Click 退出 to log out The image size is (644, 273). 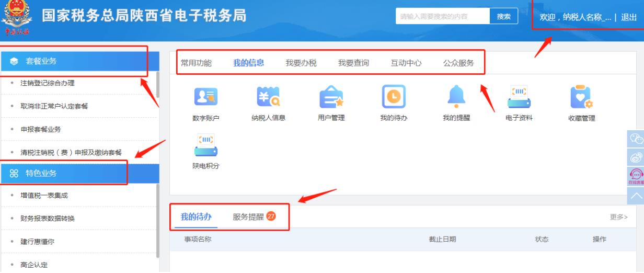point(629,17)
